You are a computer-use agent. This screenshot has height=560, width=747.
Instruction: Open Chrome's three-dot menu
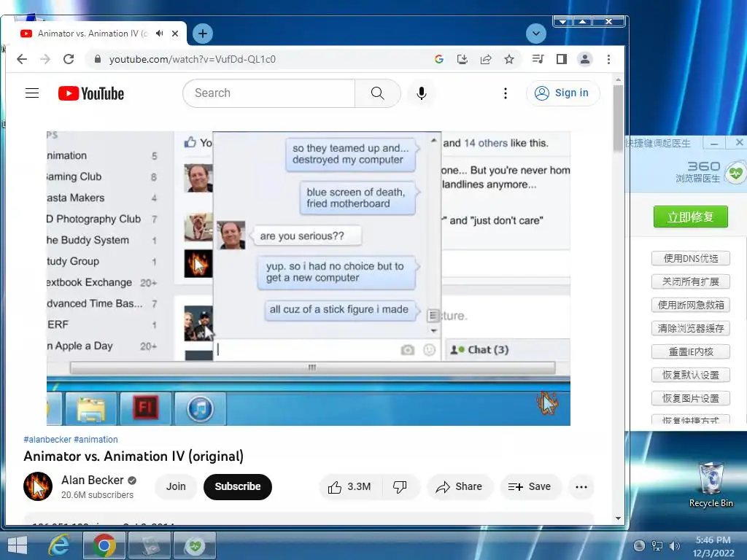click(608, 59)
